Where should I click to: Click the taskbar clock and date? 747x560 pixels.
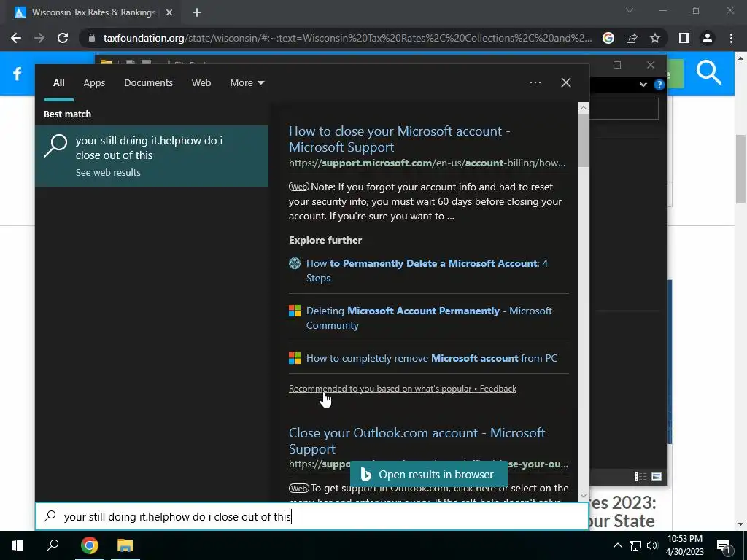coord(684,545)
